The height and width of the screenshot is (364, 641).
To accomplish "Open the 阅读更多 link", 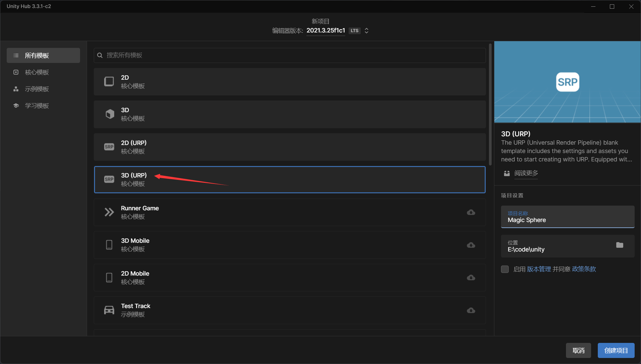I will pyautogui.click(x=526, y=173).
